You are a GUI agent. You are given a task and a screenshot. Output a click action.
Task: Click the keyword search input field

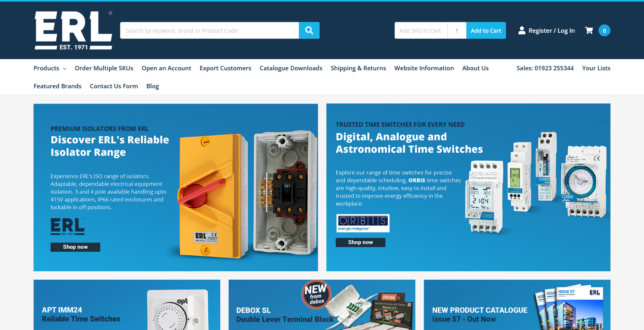tap(209, 30)
